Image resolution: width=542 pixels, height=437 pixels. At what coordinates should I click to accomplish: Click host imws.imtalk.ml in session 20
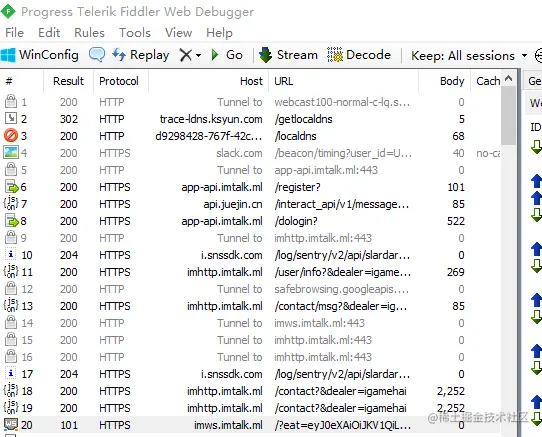[228, 425]
